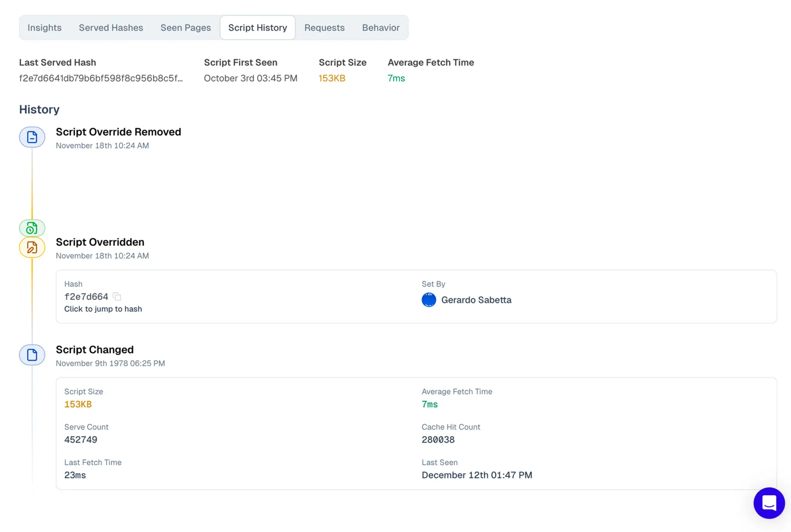
Task: Click the truncated Last Served Hash value
Action: tap(101, 78)
